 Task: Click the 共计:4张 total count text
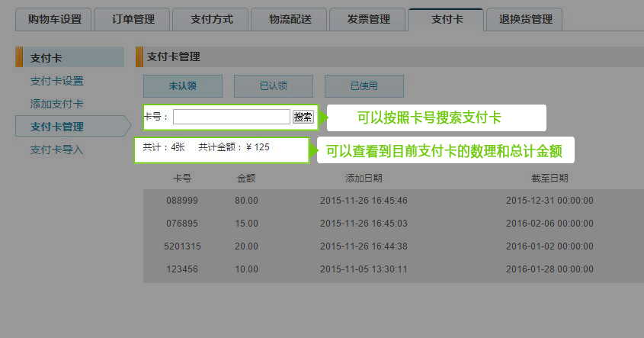tap(164, 147)
